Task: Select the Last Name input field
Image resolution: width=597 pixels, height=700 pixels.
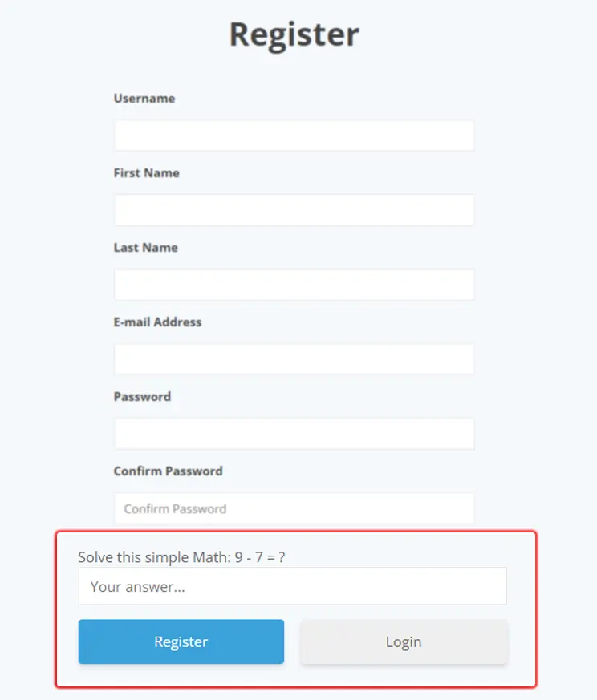Action: (294, 285)
